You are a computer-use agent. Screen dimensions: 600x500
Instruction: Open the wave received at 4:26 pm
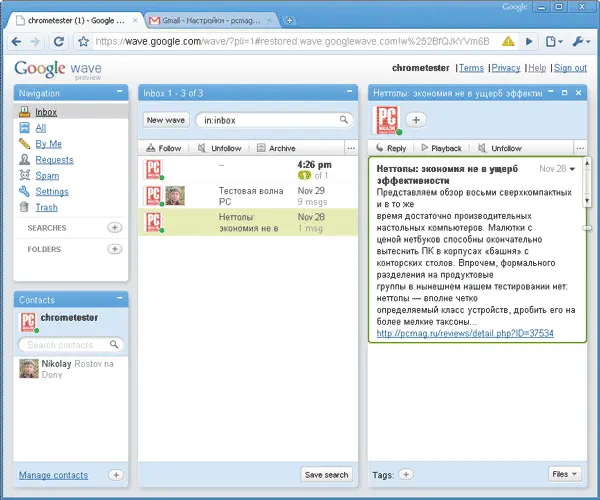(x=248, y=169)
